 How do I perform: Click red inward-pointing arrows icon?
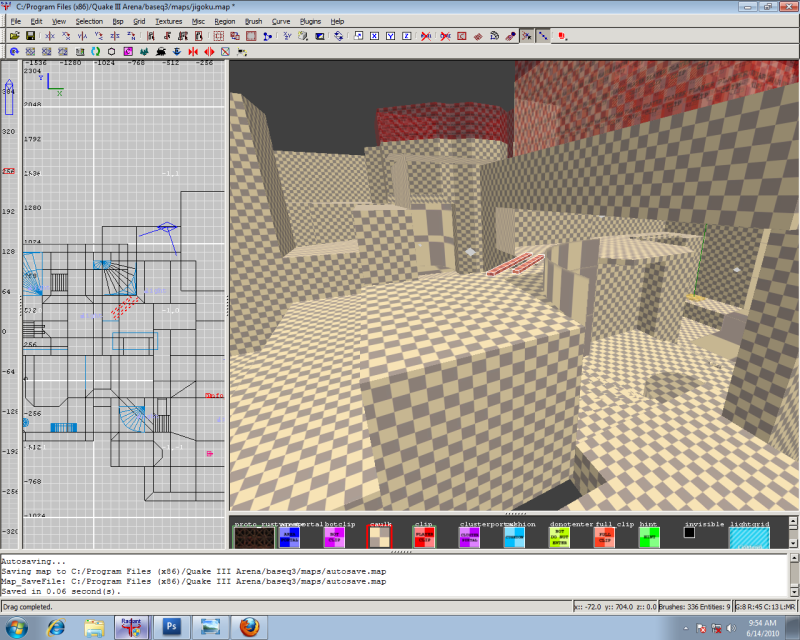pos(193,52)
